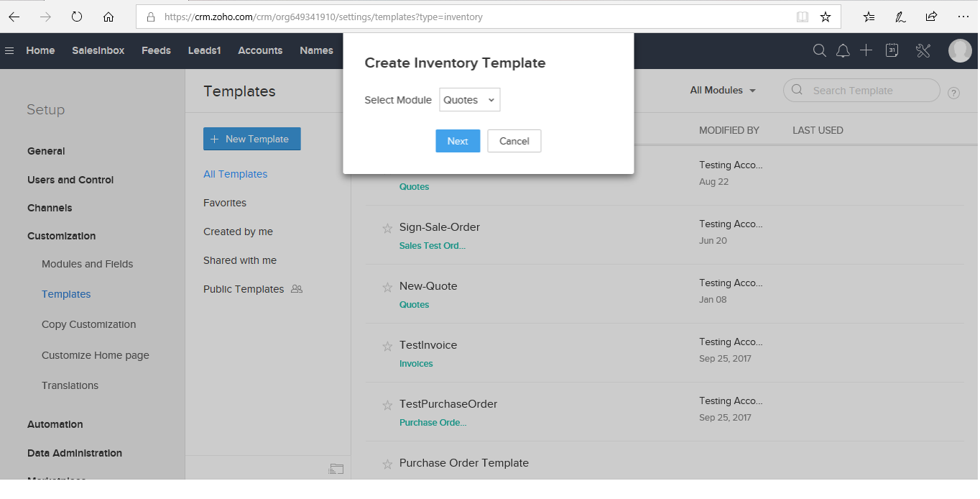
Task: Open the Names module tab
Action: click(x=316, y=50)
